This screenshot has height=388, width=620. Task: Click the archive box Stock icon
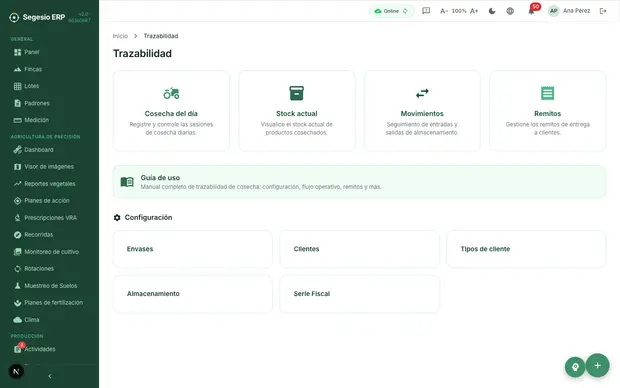(297, 93)
